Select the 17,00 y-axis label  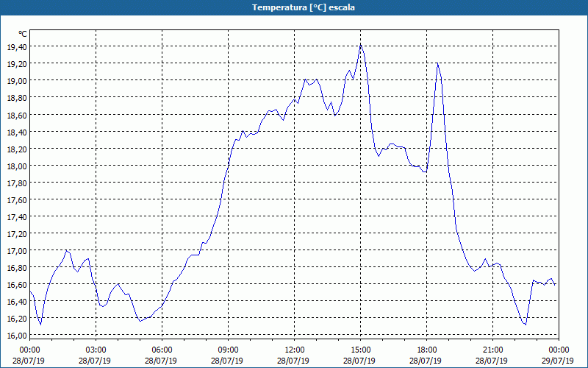click(x=16, y=250)
